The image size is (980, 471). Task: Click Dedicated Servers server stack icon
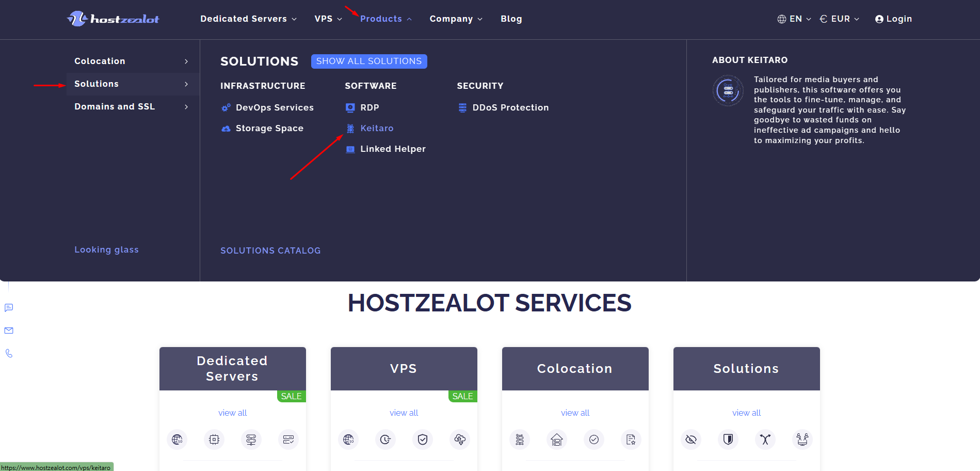tap(251, 439)
